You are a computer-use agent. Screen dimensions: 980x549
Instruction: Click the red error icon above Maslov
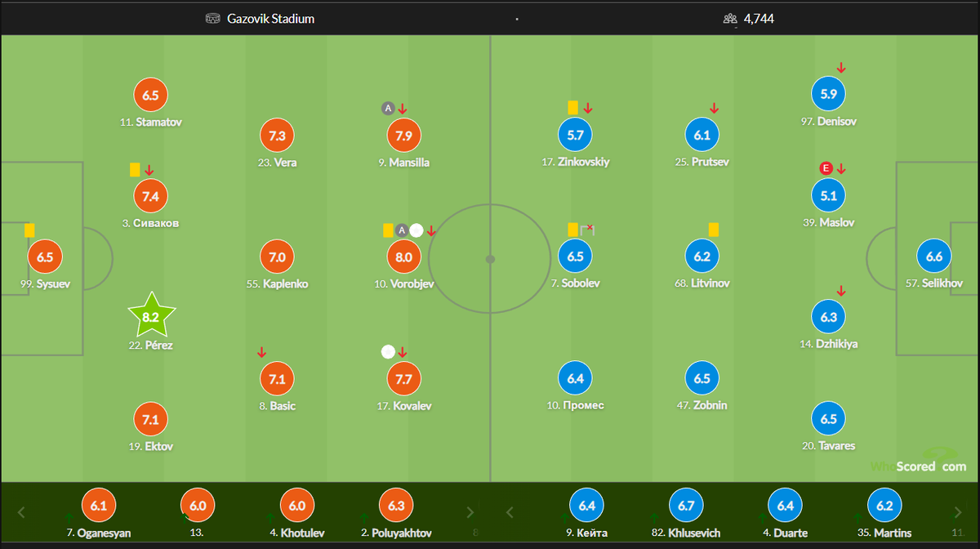826,169
